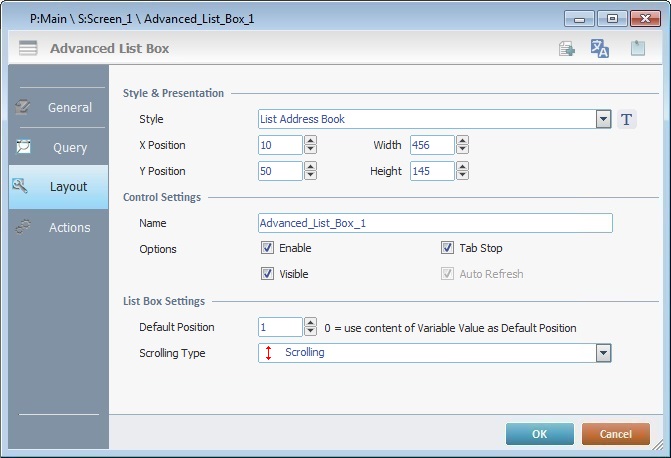Increase the Default Position spinner value

pyautogui.click(x=310, y=323)
